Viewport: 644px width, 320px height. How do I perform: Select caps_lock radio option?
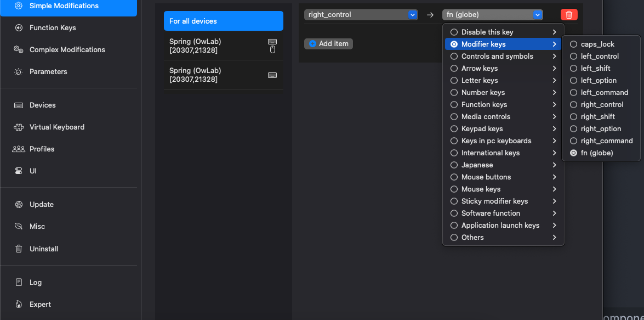tap(573, 44)
